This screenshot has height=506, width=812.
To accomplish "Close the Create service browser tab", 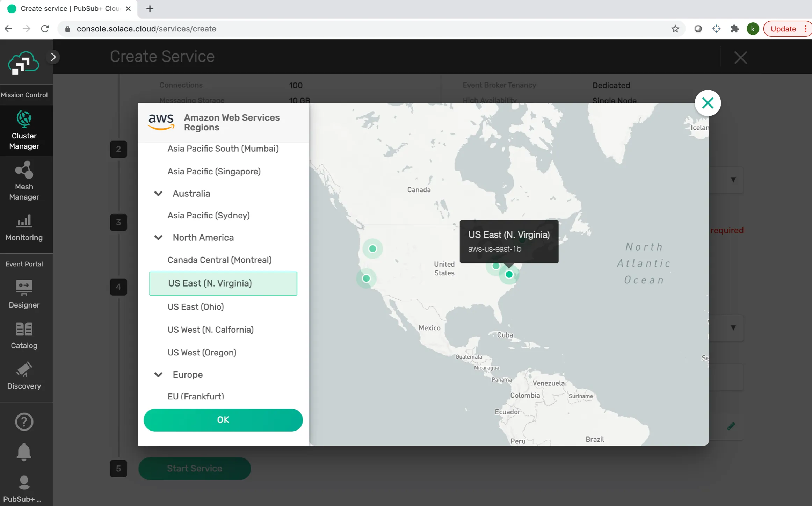I will 128,9.
